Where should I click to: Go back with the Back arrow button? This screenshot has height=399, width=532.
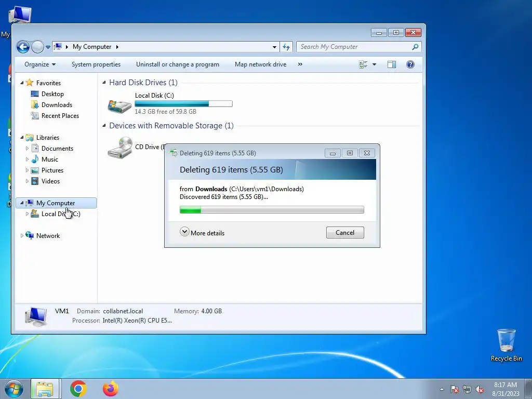click(23, 47)
